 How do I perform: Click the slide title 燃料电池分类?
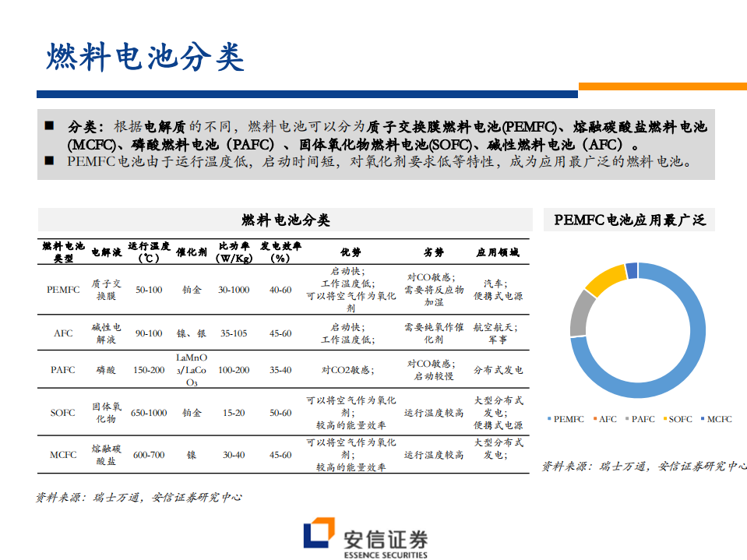tap(146, 53)
